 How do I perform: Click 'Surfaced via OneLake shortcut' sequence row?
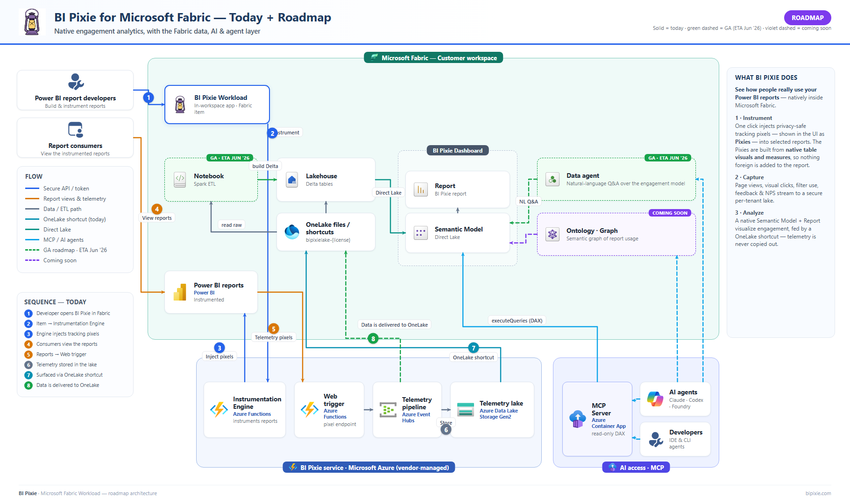(64, 375)
